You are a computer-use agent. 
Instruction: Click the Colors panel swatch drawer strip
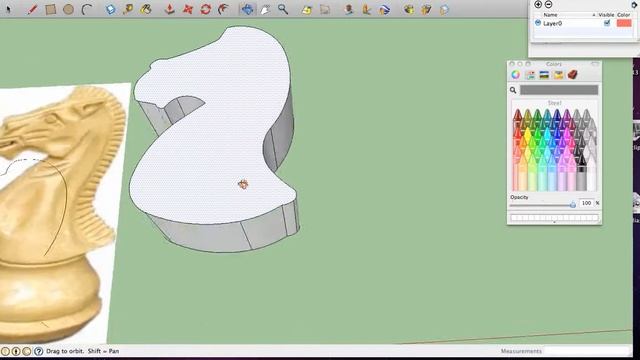click(554, 218)
